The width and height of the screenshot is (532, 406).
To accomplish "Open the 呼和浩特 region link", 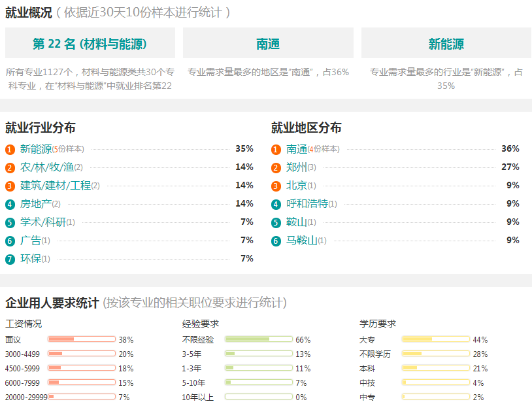I will pos(307,204).
